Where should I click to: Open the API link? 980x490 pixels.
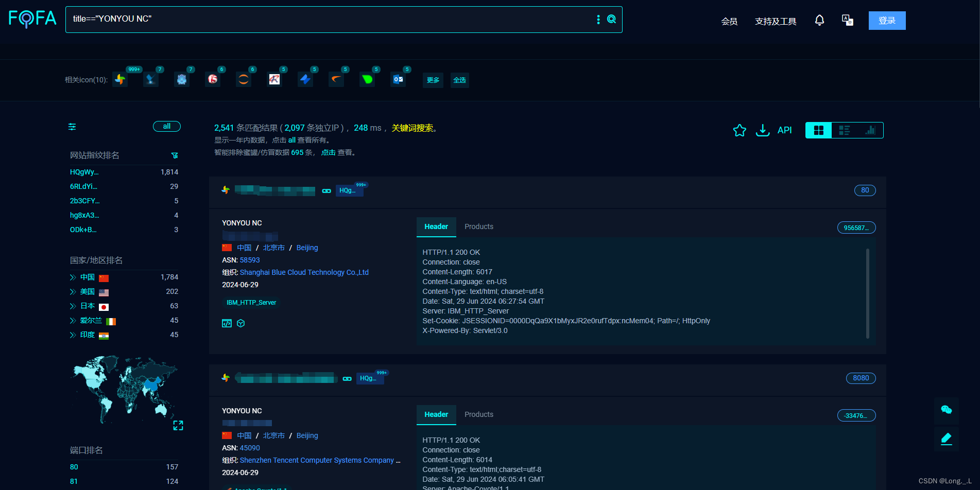784,130
